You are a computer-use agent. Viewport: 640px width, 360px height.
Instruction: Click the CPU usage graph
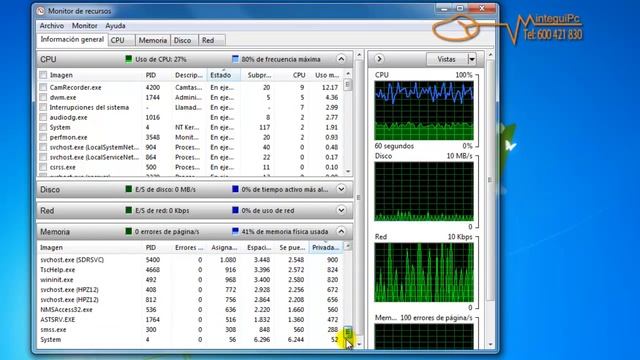click(x=424, y=111)
